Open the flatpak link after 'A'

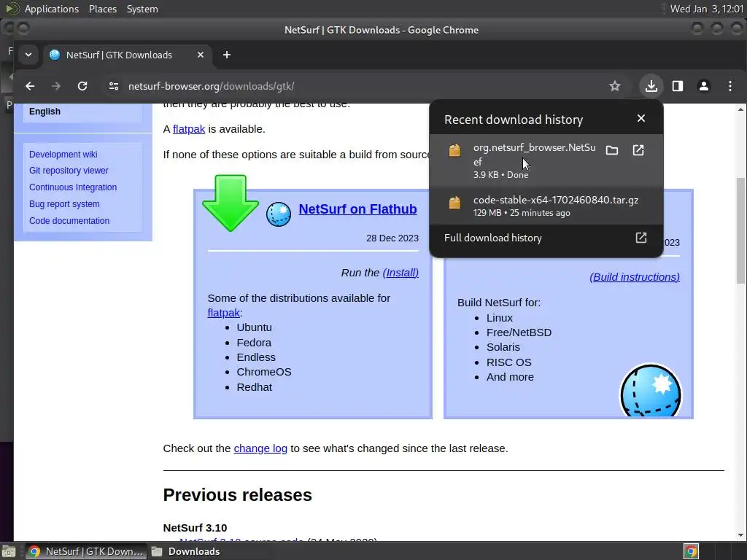click(189, 129)
